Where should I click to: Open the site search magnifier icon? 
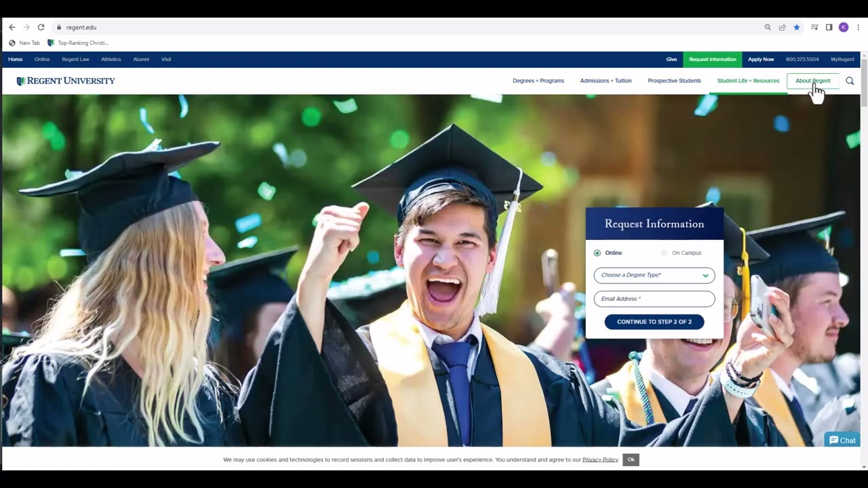click(x=850, y=81)
